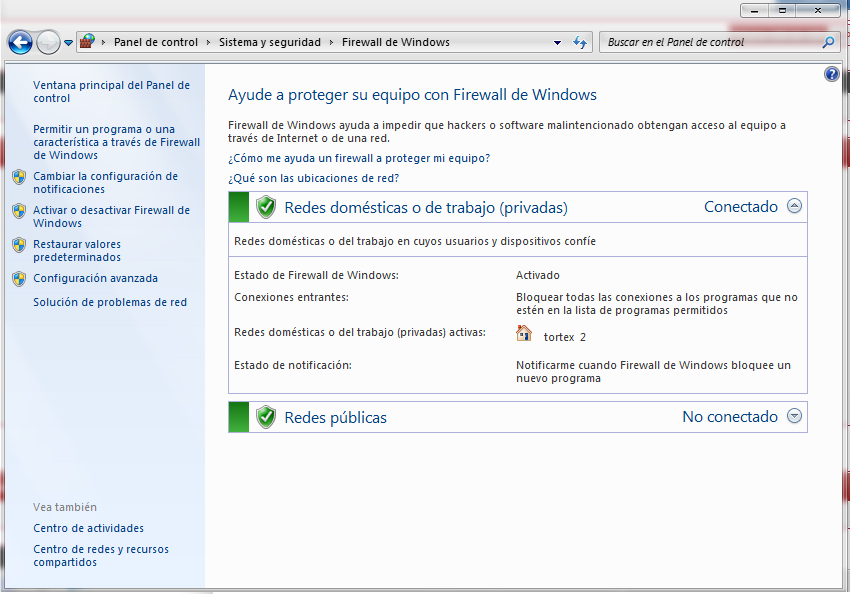Select Panel de control breadcrumb

(x=156, y=42)
